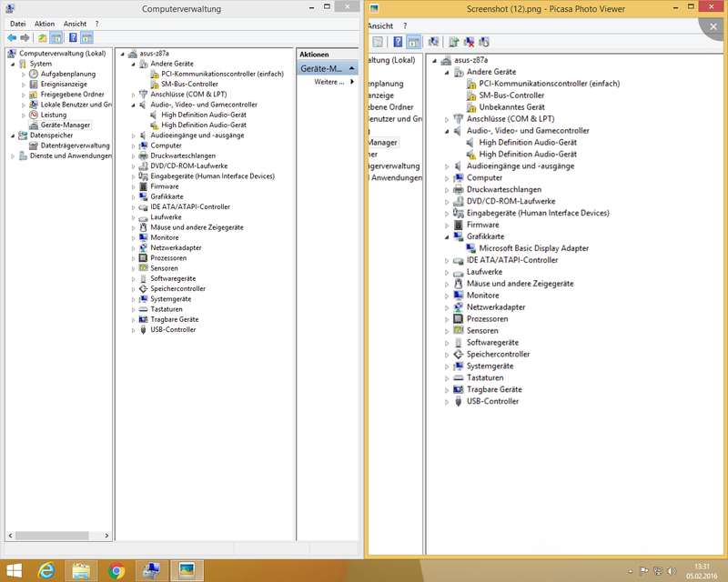Open Google Chrome from the taskbar
Image resolution: width=728 pixels, height=582 pixels.
[116, 570]
